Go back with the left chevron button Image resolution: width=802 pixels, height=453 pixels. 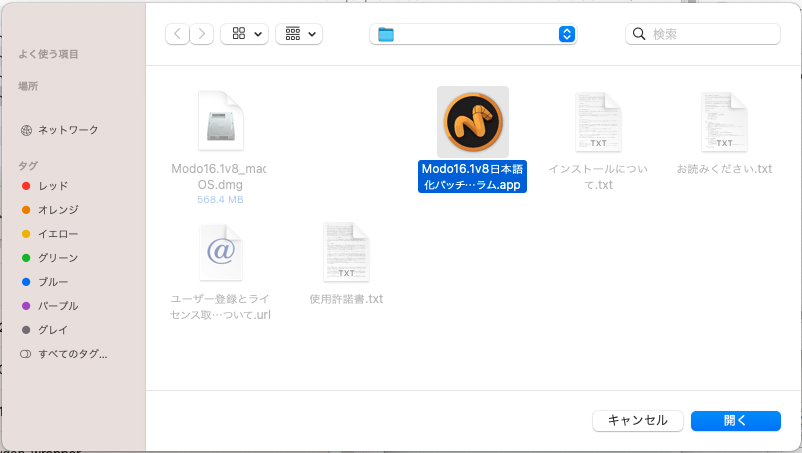point(177,34)
